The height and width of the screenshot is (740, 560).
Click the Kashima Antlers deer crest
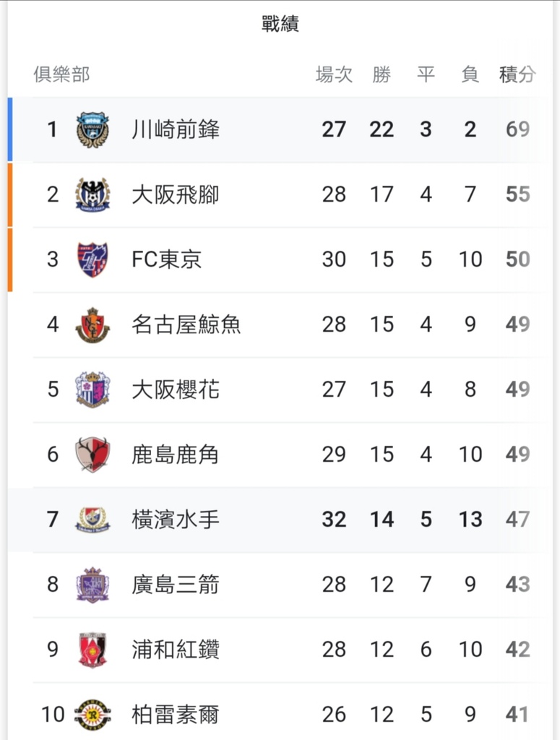pyautogui.click(x=92, y=455)
